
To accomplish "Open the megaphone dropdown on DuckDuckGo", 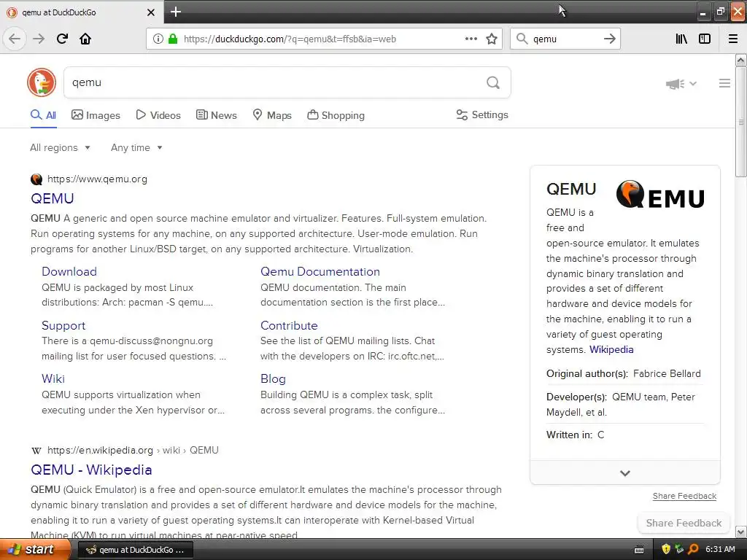I will point(681,84).
